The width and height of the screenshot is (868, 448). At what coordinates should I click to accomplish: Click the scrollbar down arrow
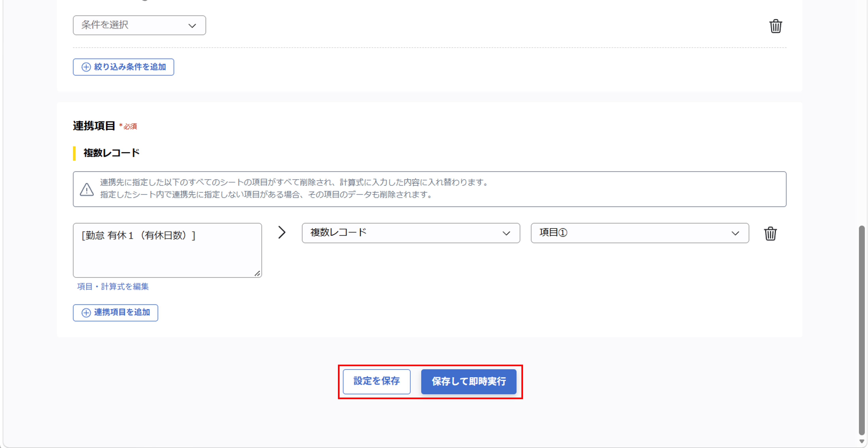(862, 441)
